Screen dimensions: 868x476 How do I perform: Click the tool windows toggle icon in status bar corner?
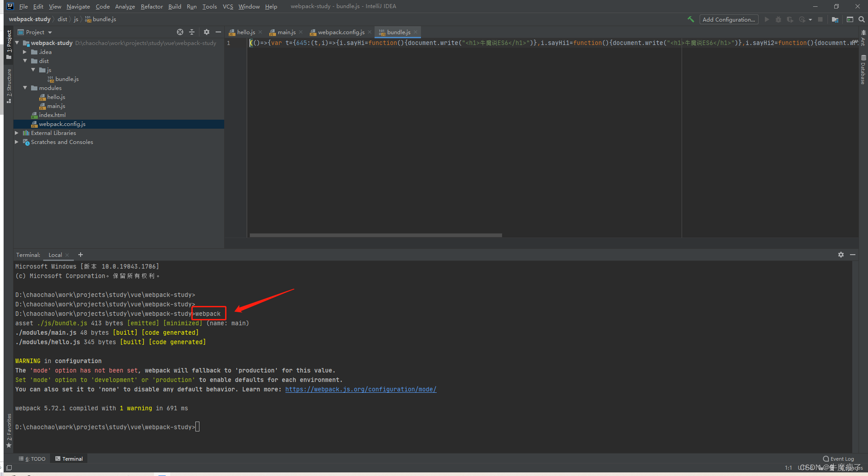[x=9, y=468]
